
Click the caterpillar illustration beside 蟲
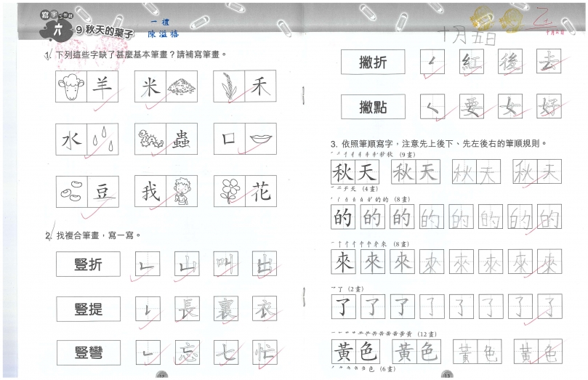pyautogui.click(x=150, y=139)
